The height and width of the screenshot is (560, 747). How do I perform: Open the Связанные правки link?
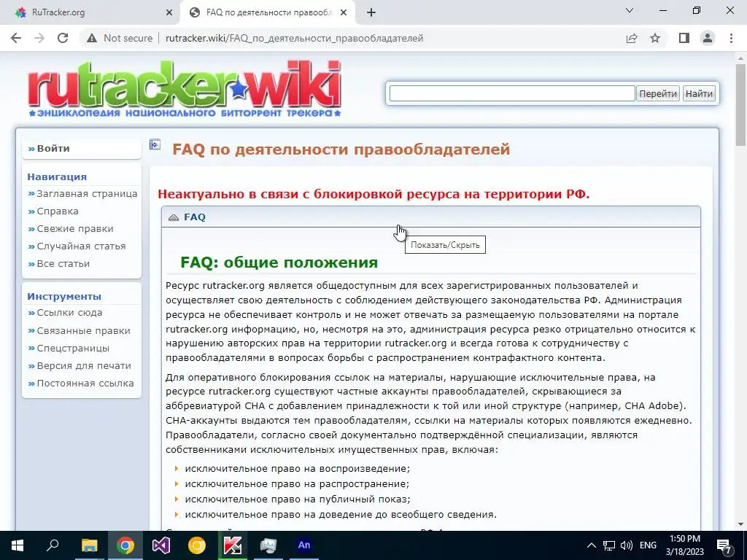click(83, 331)
